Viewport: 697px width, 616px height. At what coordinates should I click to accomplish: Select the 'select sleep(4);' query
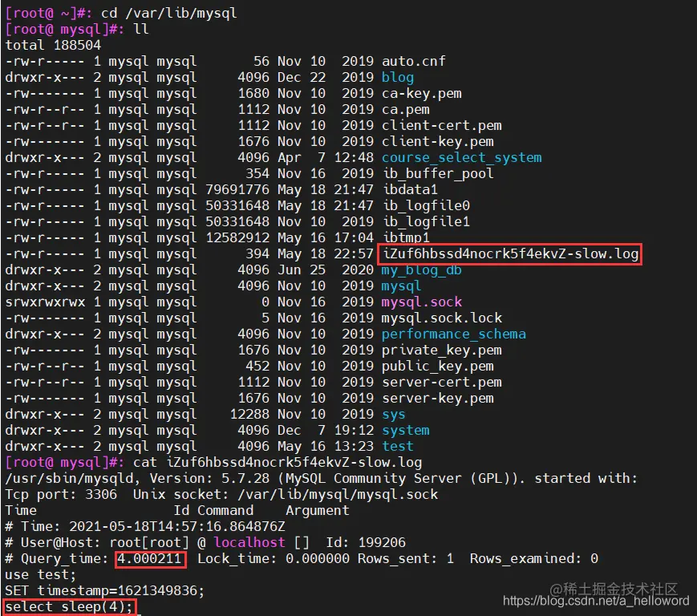coord(69,606)
